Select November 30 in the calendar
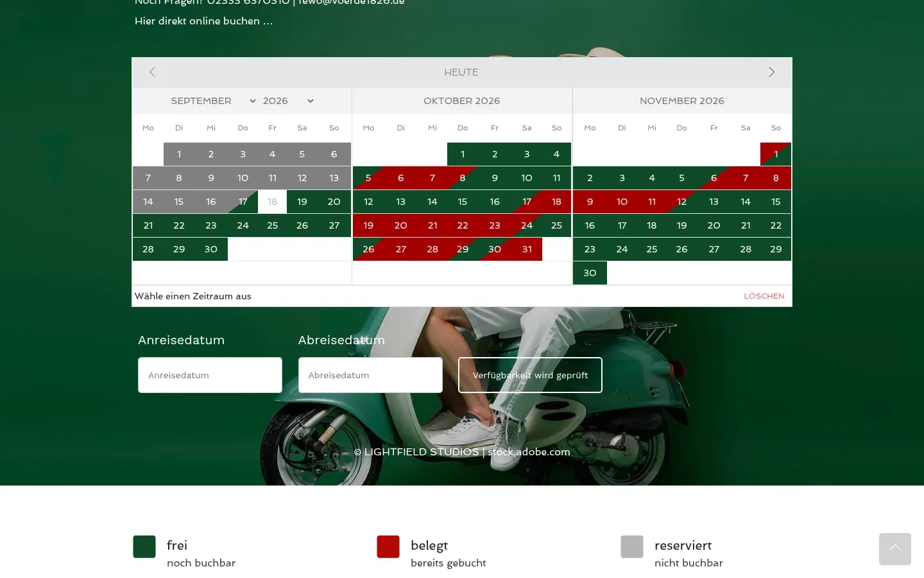Viewport: 924px width, 578px height. click(590, 273)
